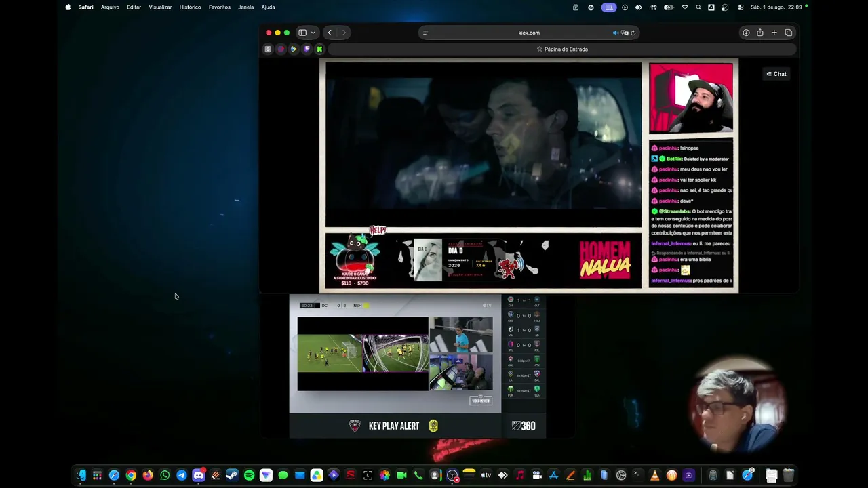The height and width of the screenshot is (488, 868).
Task: Open the Apple menu
Action: coord(68,7)
